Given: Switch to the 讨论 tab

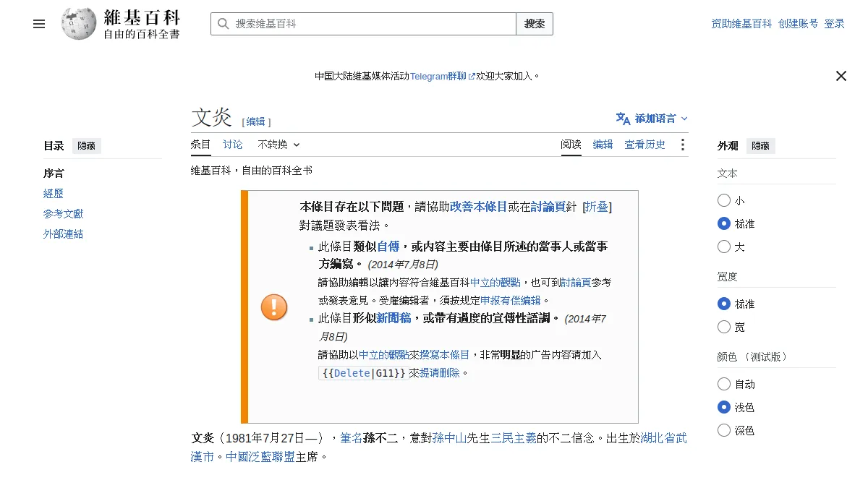Looking at the screenshot, I should [x=233, y=145].
